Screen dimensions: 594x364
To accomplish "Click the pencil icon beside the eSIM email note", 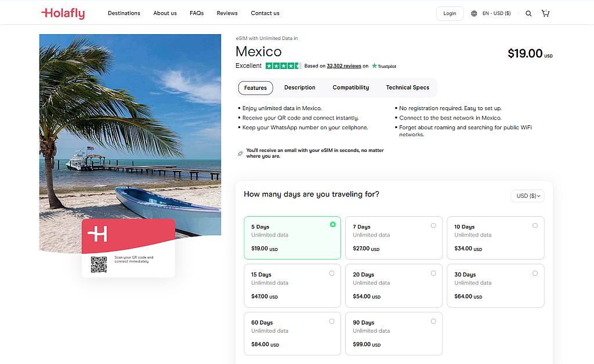I will point(240,152).
